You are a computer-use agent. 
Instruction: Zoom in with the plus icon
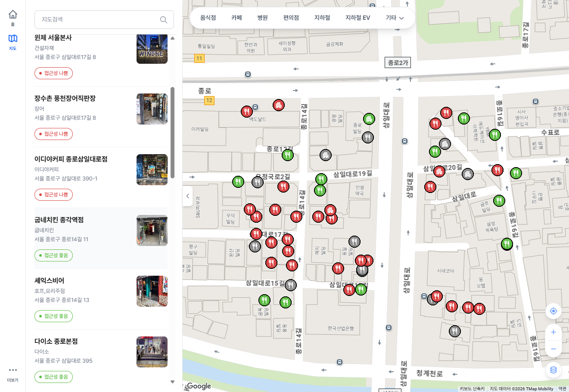[x=553, y=332]
